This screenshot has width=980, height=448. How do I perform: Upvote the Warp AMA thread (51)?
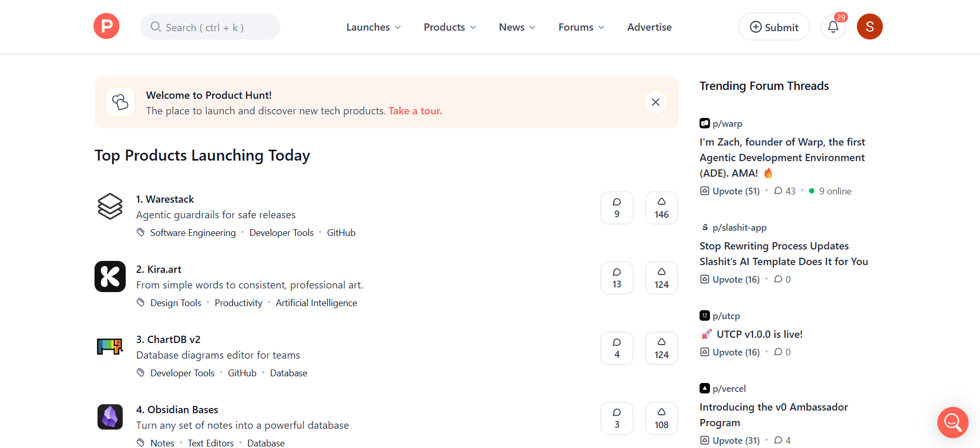[730, 191]
